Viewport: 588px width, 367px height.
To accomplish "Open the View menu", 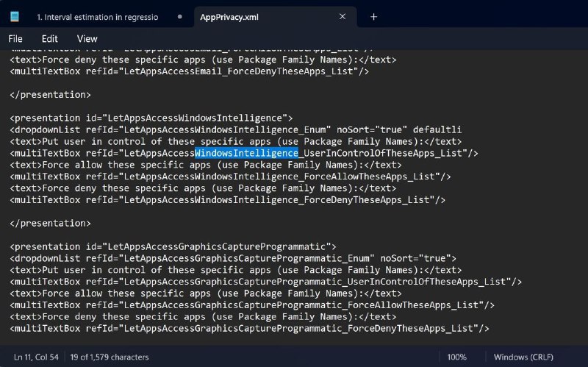I will pyautogui.click(x=87, y=39).
